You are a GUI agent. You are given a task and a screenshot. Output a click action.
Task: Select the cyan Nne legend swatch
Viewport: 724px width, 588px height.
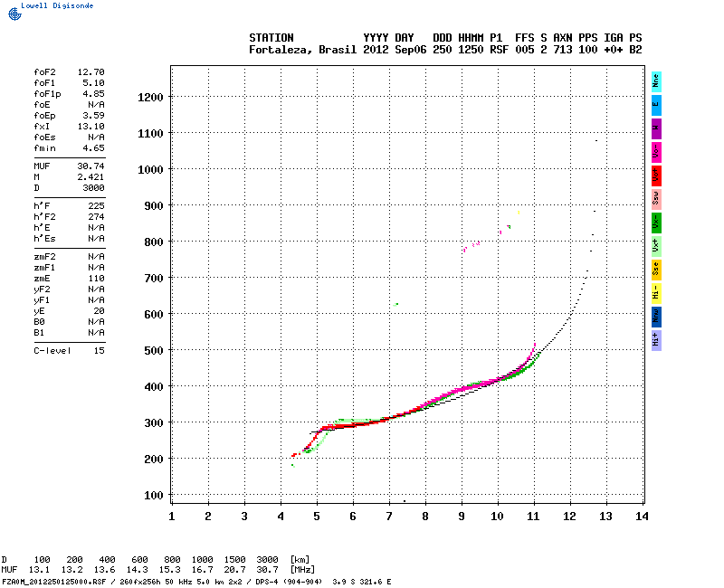click(x=656, y=82)
